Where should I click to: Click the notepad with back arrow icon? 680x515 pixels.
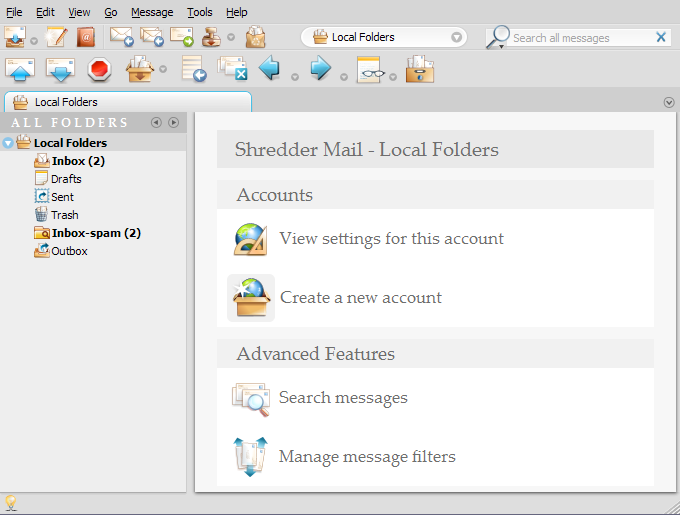point(193,69)
